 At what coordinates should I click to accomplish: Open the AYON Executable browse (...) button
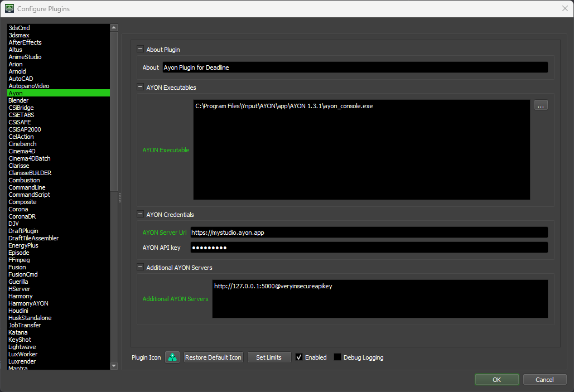pos(541,105)
